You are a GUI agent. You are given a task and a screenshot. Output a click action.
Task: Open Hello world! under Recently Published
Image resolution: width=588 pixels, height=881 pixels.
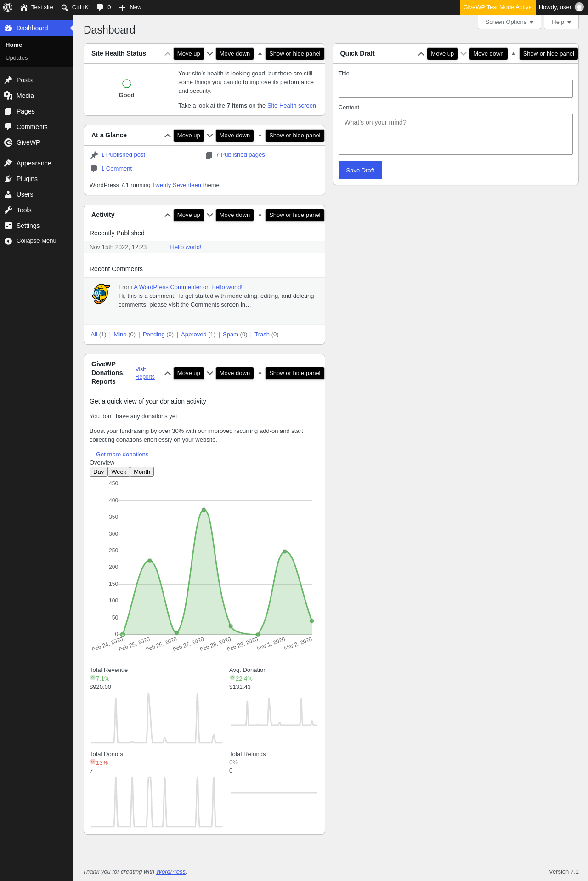pyautogui.click(x=186, y=247)
